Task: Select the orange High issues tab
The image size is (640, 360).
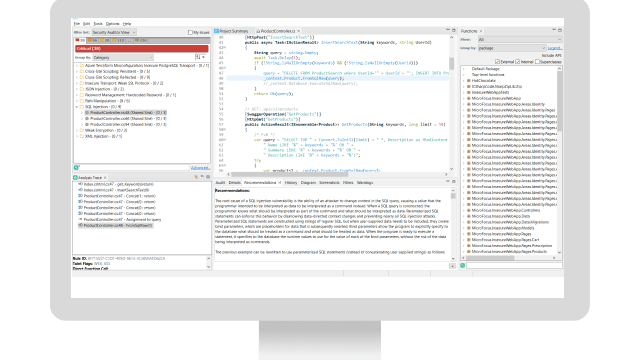Action: [93, 40]
